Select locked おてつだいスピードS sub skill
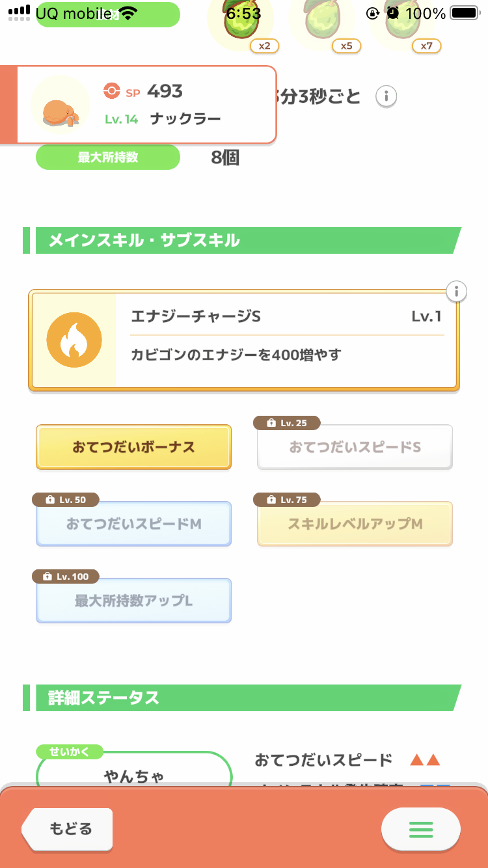The width and height of the screenshot is (488, 868). click(x=355, y=448)
